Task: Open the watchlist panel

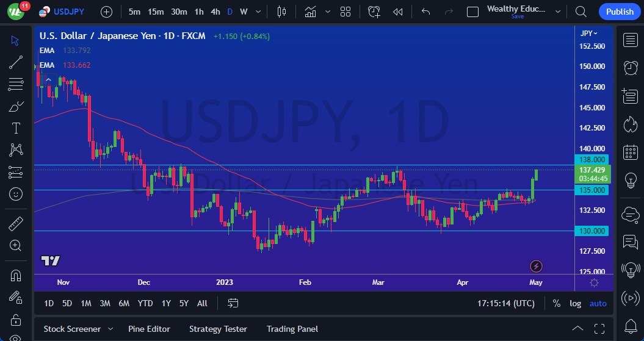Action: (x=630, y=40)
